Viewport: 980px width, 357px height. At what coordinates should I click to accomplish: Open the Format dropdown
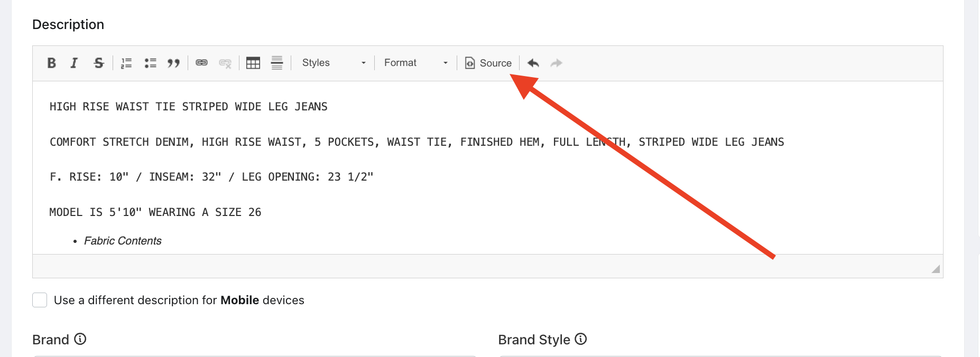pyautogui.click(x=415, y=63)
